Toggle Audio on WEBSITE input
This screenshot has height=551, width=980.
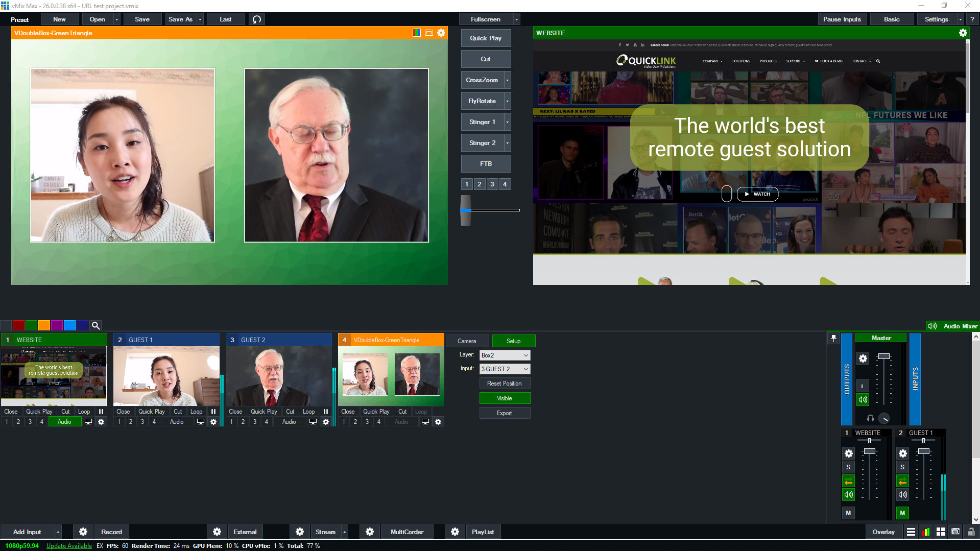click(64, 422)
